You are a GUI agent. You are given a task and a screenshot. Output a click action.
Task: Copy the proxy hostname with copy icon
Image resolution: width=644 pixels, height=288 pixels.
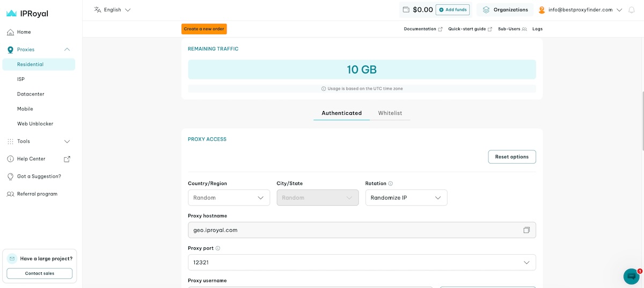pyautogui.click(x=526, y=230)
